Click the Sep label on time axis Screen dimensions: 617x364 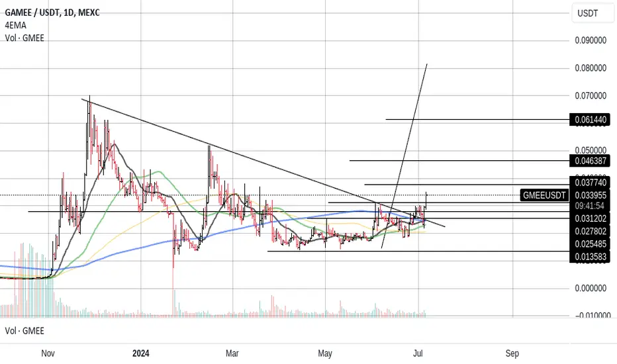[x=512, y=353]
